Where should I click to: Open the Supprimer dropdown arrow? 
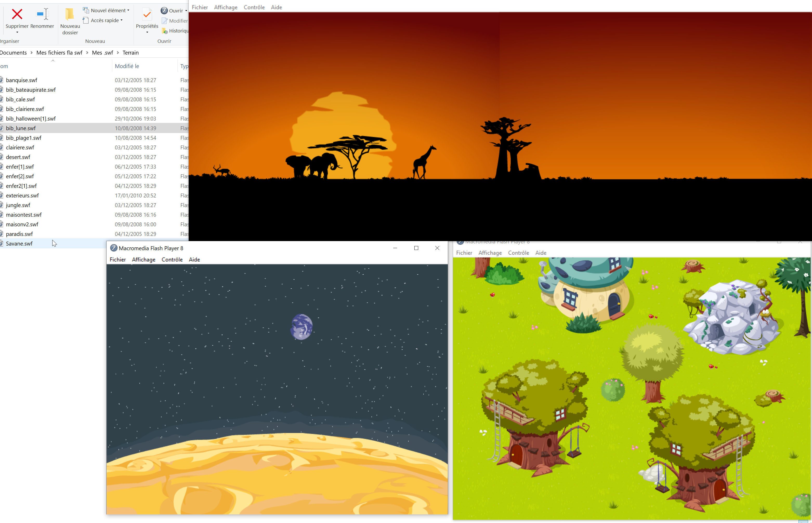(x=17, y=32)
